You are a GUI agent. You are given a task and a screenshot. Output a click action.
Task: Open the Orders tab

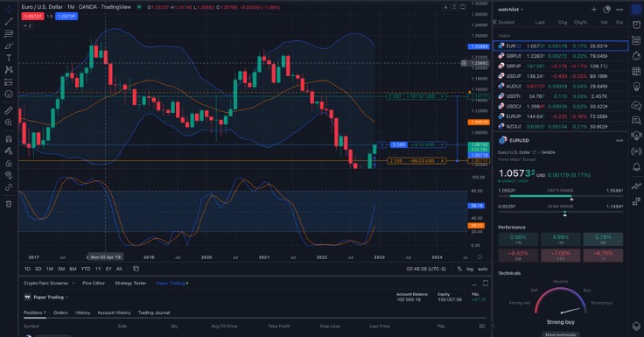pos(60,312)
